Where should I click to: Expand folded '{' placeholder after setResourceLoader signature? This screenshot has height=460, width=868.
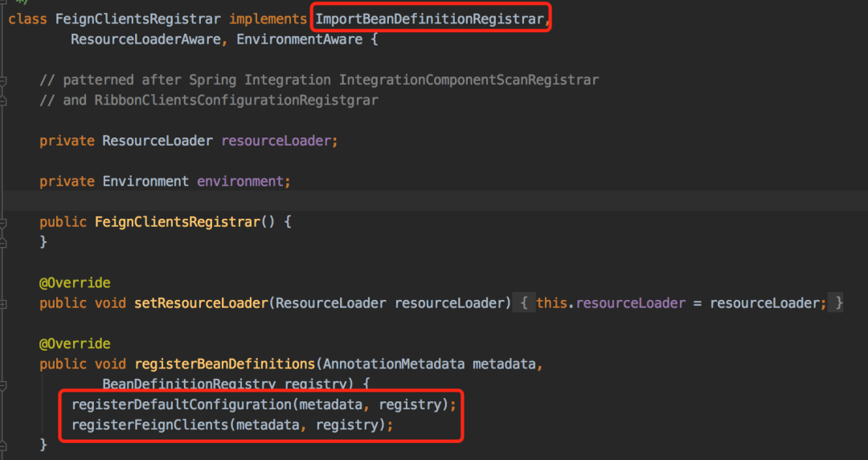coord(524,303)
